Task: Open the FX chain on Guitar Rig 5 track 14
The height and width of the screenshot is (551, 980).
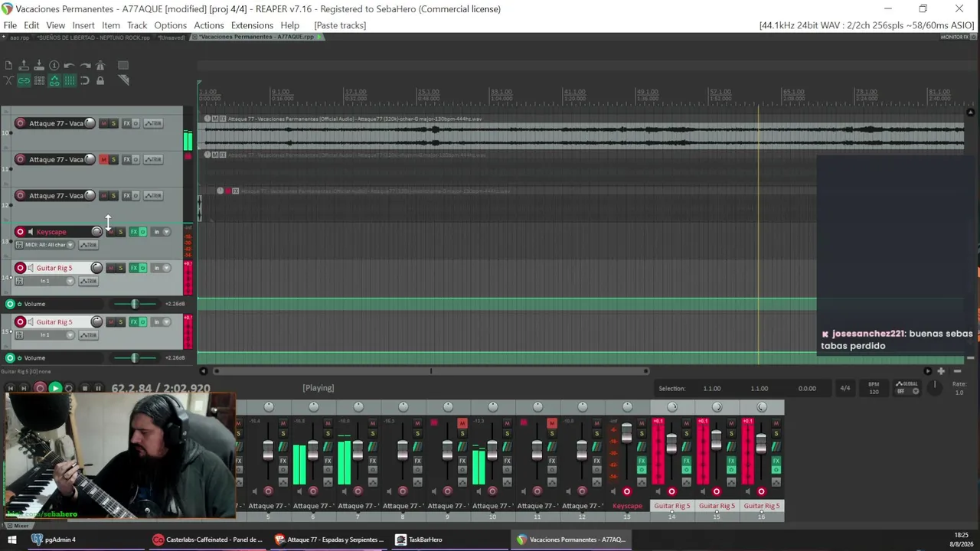Action: pyautogui.click(x=134, y=268)
